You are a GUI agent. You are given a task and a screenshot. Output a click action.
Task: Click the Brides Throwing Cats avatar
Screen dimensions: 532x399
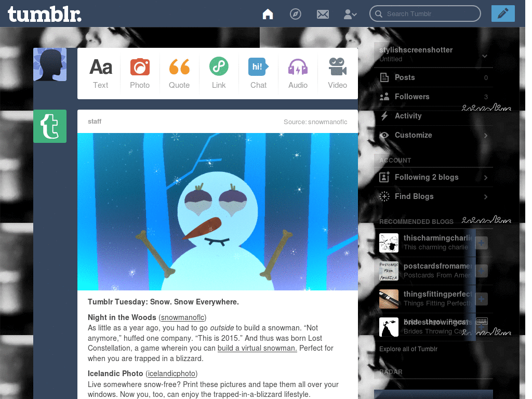click(389, 327)
